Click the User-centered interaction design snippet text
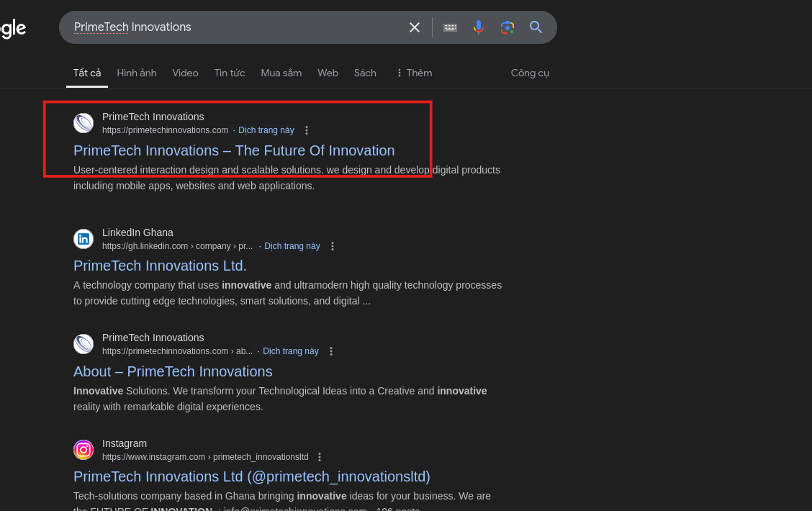 point(287,178)
